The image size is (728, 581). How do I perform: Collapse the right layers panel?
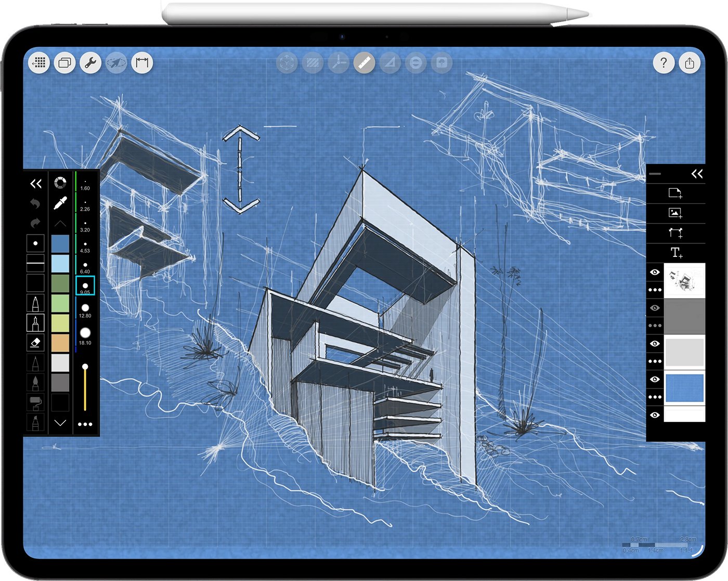697,174
